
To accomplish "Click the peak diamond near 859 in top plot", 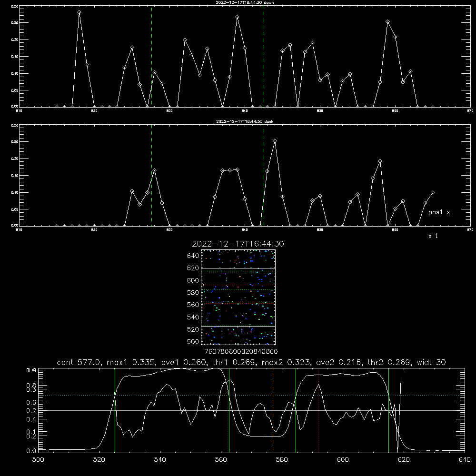I will [x=387, y=22].
